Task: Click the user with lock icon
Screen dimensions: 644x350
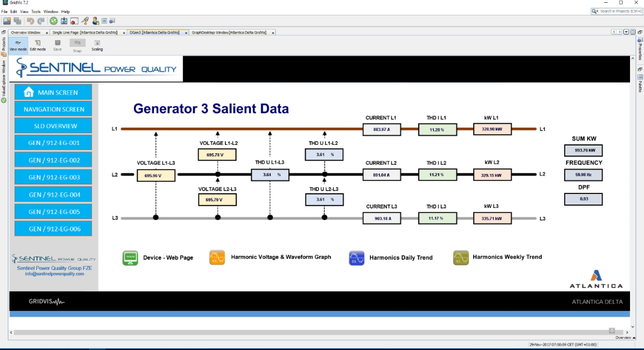Action: (95, 21)
